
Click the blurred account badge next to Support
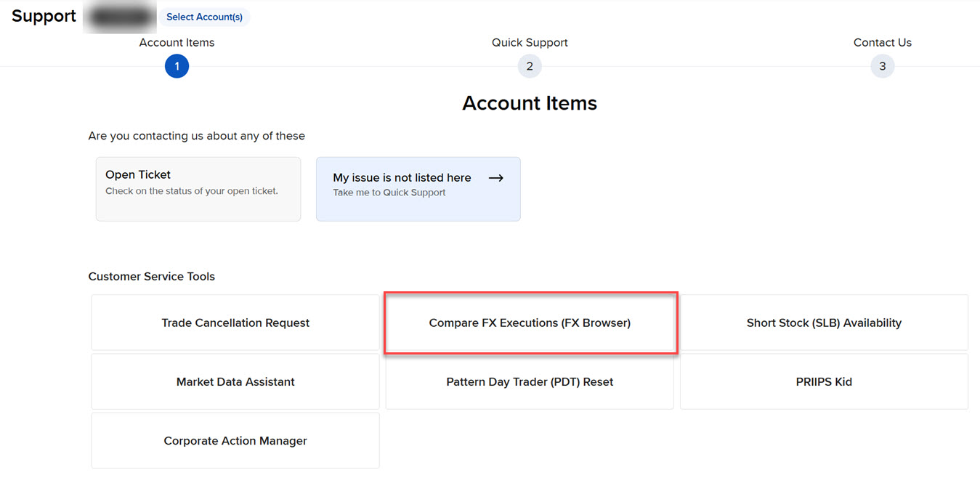(120, 16)
